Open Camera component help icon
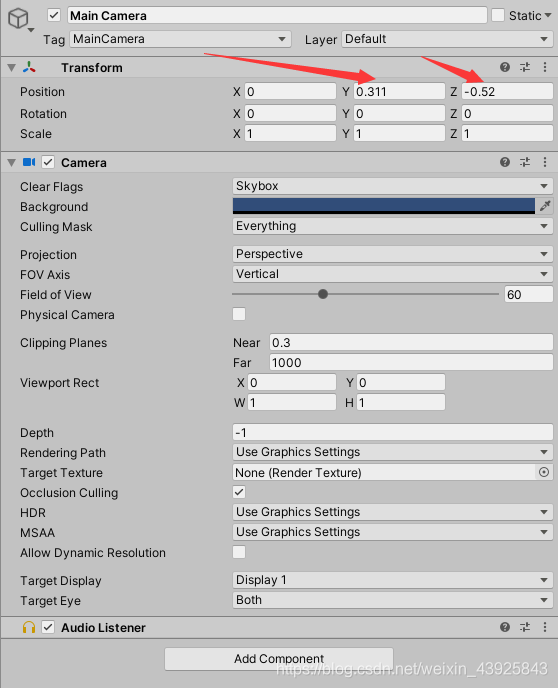Viewport: 558px width, 688px height. 504,162
